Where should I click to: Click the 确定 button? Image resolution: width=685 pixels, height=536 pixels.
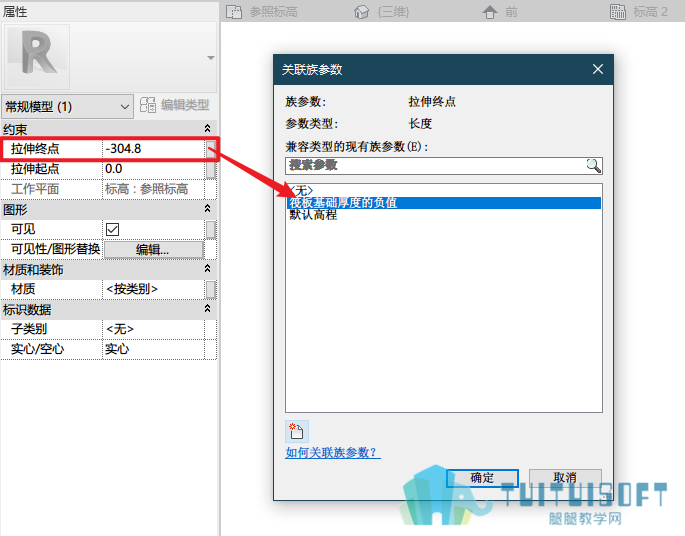tap(482, 477)
